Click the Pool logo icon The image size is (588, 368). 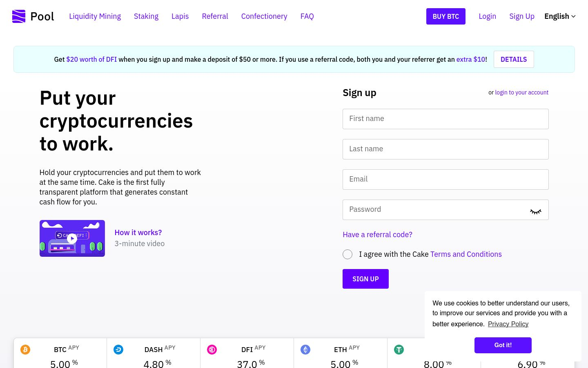pyautogui.click(x=19, y=16)
